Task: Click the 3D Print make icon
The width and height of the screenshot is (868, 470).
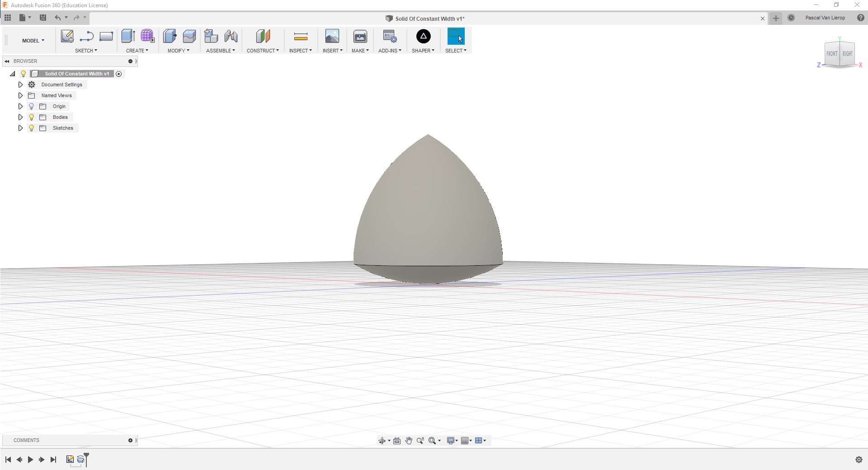Action: point(360,36)
